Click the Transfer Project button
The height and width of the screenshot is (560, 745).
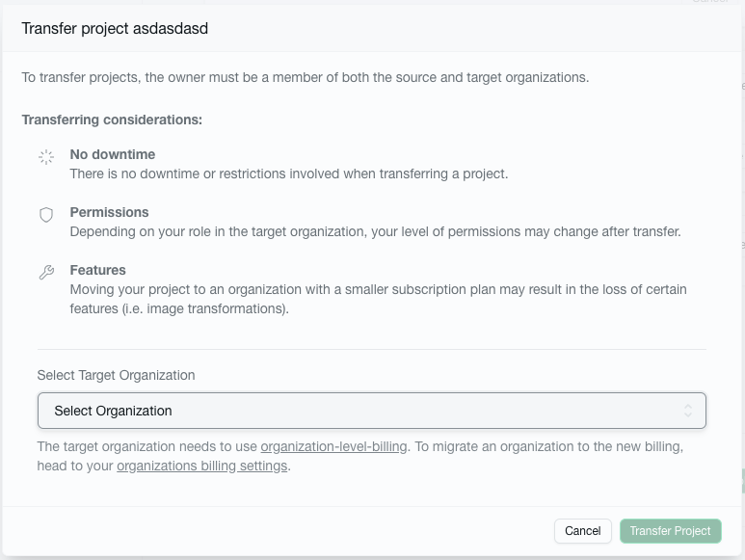coord(670,530)
